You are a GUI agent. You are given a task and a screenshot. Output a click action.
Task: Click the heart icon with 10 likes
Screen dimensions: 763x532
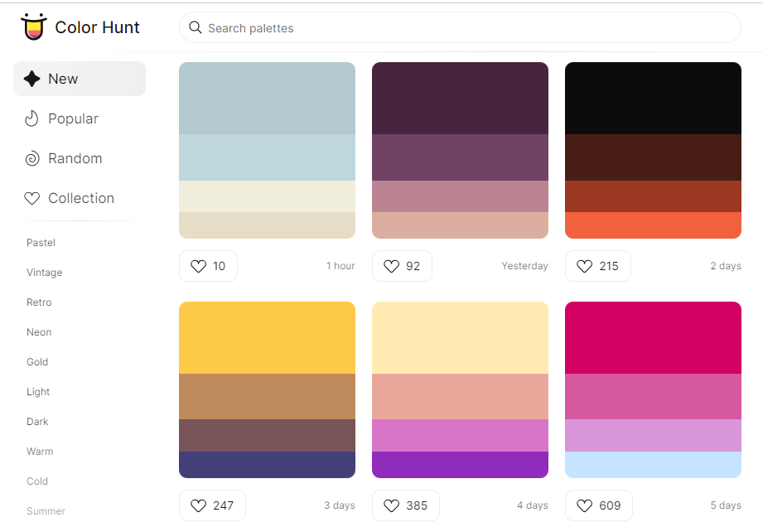(x=198, y=266)
